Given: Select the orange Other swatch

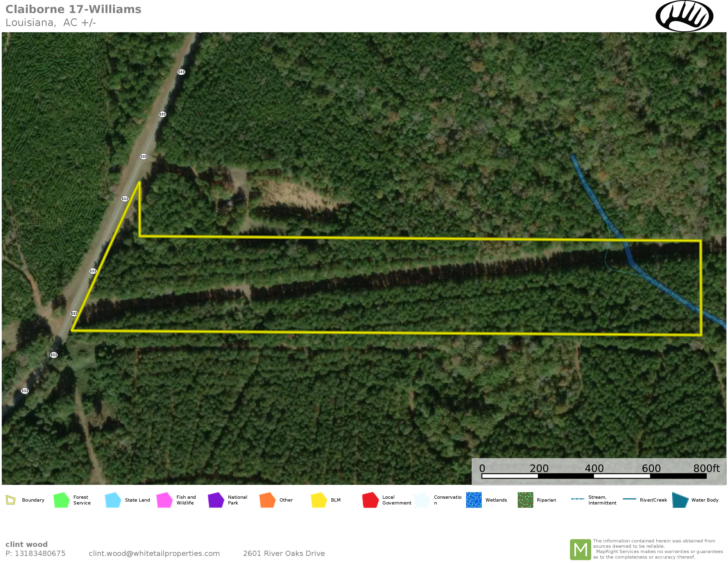Looking at the screenshot, I should [x=267, y=500].
